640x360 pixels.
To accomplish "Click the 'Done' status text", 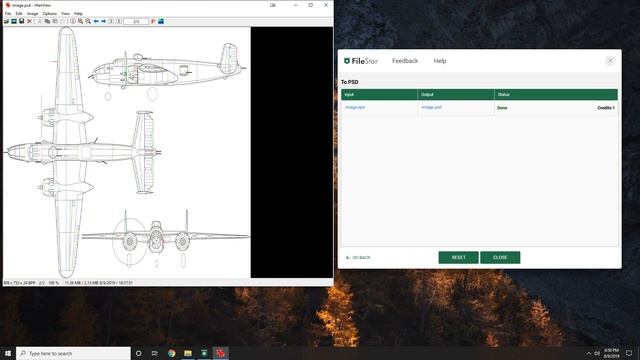I will point(502,108).
